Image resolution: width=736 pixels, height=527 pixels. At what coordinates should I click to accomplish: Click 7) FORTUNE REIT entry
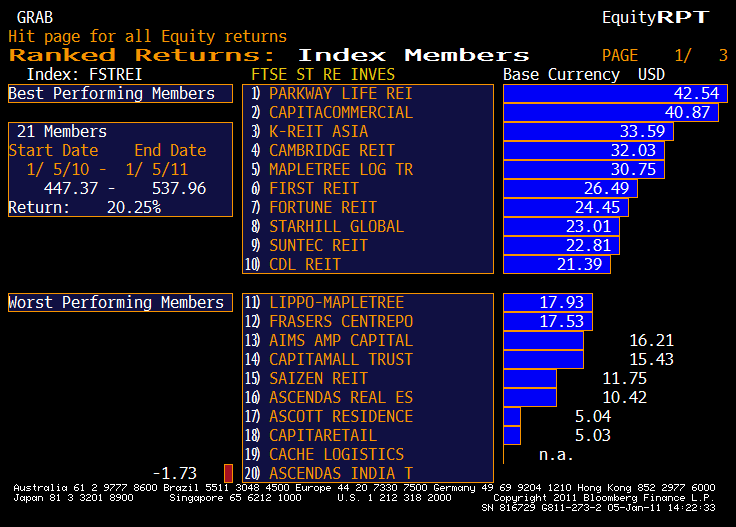point(368,207)
